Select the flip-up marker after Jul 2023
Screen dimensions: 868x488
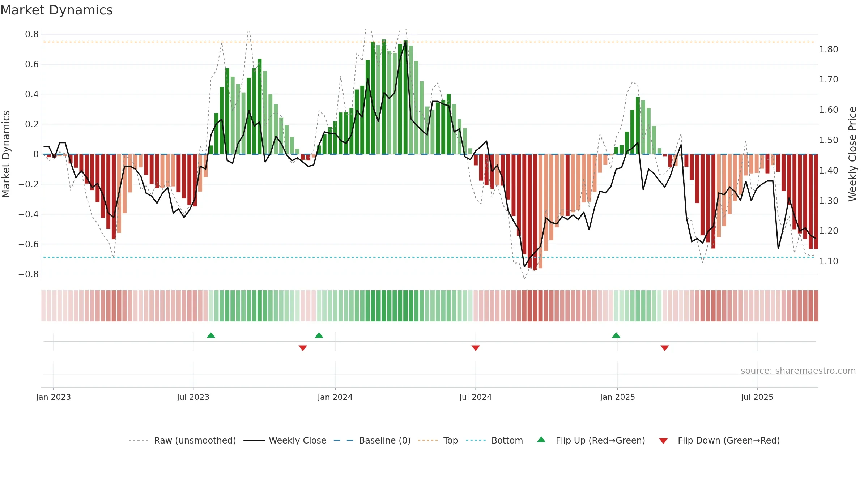pos(211,335)
